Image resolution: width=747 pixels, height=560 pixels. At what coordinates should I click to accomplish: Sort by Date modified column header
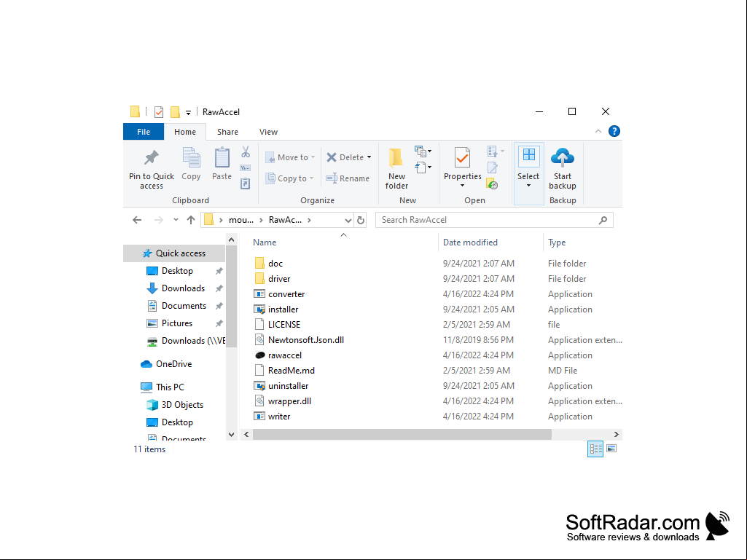[x=470, y=242]
